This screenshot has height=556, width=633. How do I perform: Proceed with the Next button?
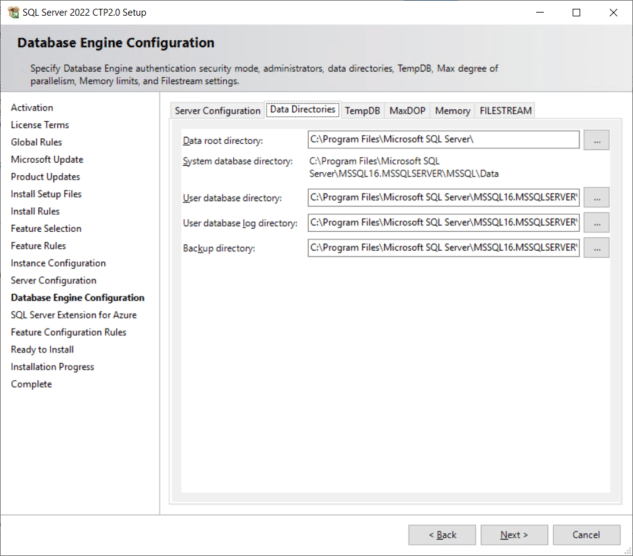pos(514,535)
